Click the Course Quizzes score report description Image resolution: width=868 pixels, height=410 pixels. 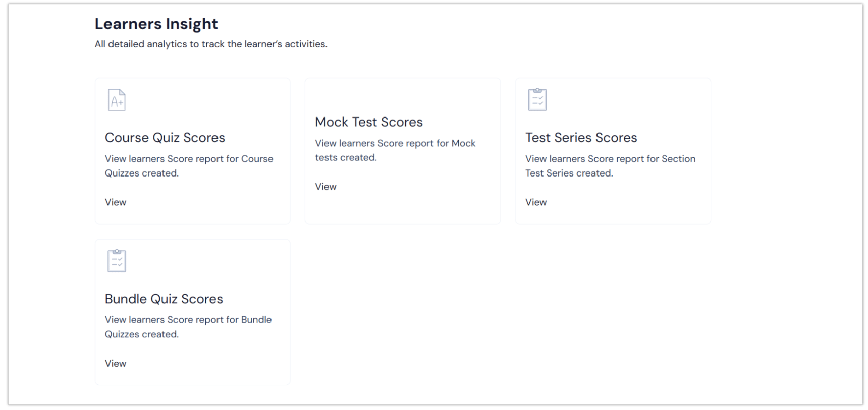(x=189, y=166)
